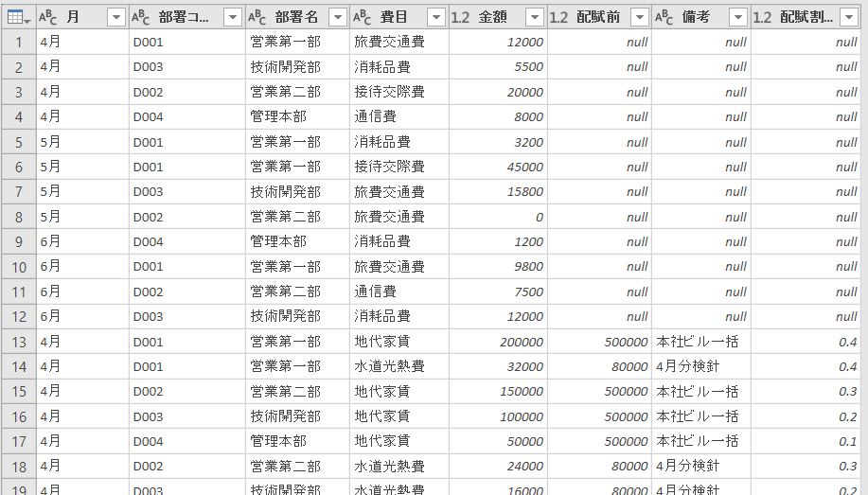Click the text type icon of 月 column
The image size is (868, 495).
(x=48, y=17)
